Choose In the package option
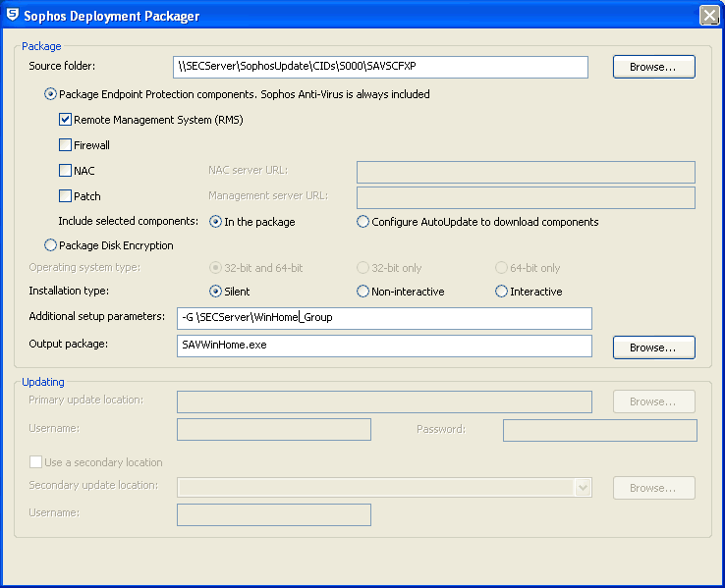Screen dimensions: 725x588 click(215, 222)
